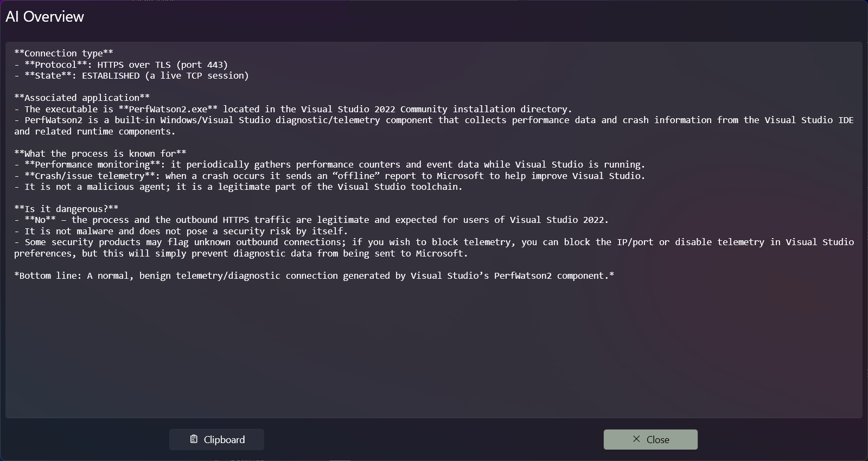Click the Protocol HTTPS over TLS line

(121, 65)
